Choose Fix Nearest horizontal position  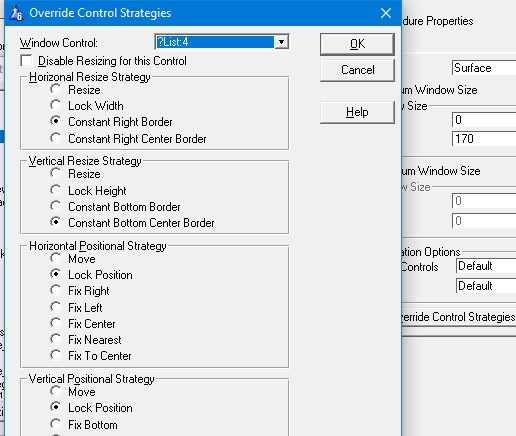56,340
